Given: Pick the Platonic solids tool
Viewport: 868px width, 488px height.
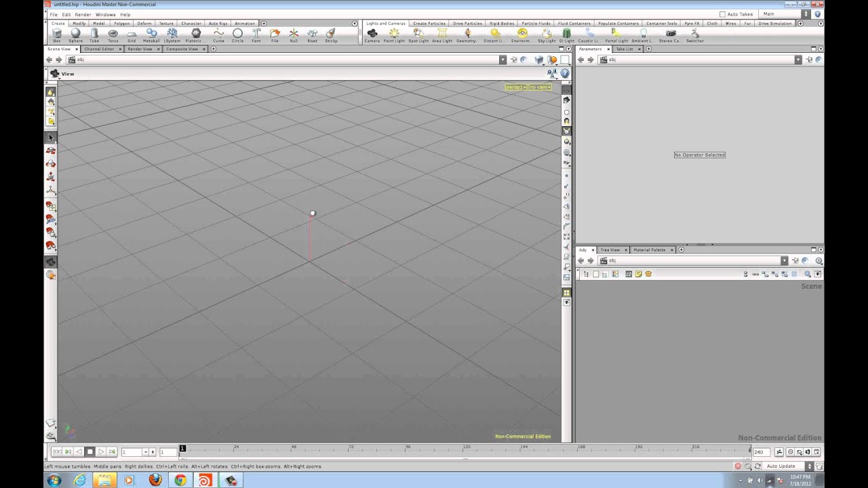Looking at the screenshot, I should point(196,35).
